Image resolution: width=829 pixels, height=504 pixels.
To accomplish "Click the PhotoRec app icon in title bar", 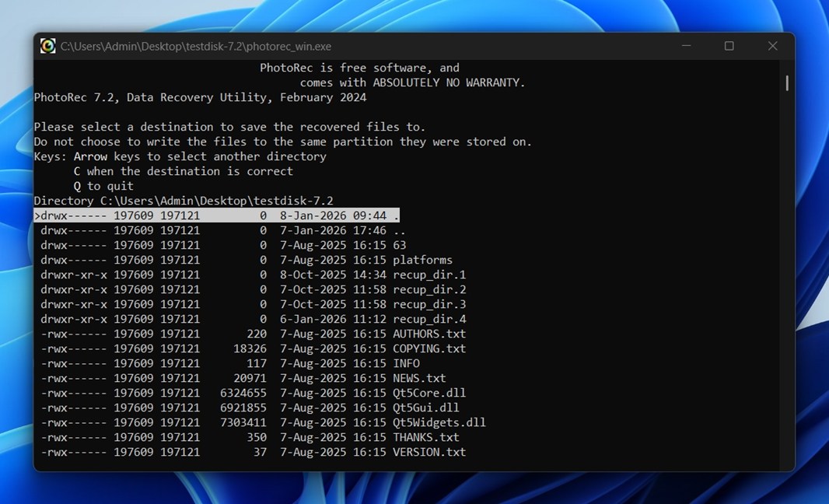I will [x=48, y=46].
